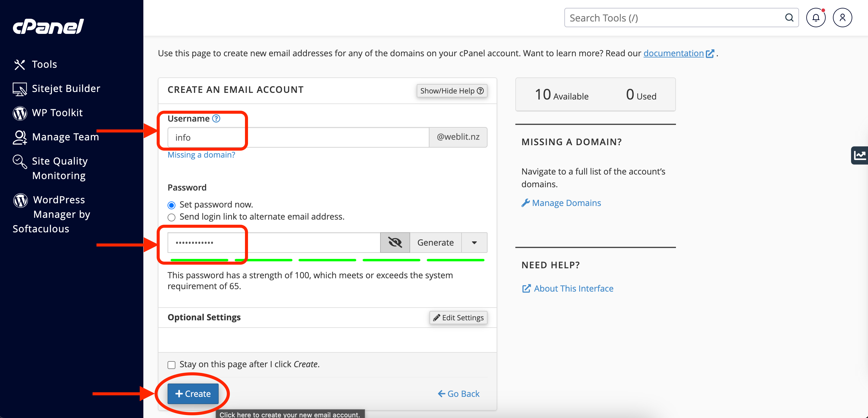Select 'Set password now' radio button
868x418 pixels.
tap(171, 205)
